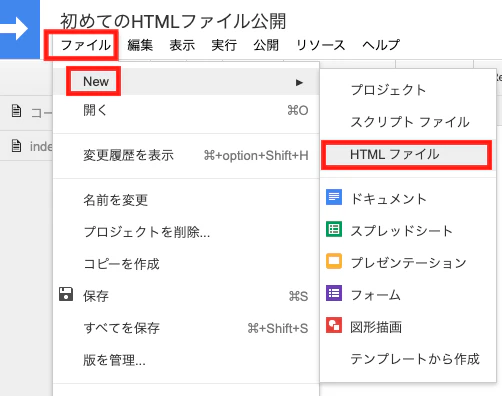This screenshot has height=396, width=502.
Task: Select プロジェクトを削除... menu item
Action: (x=186, y=232)
